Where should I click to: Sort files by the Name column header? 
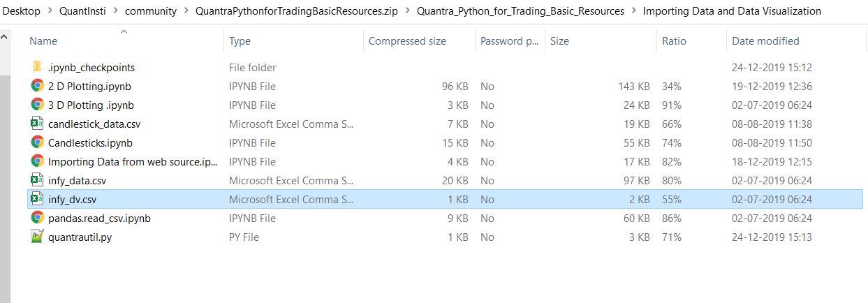tap(43, 41)
